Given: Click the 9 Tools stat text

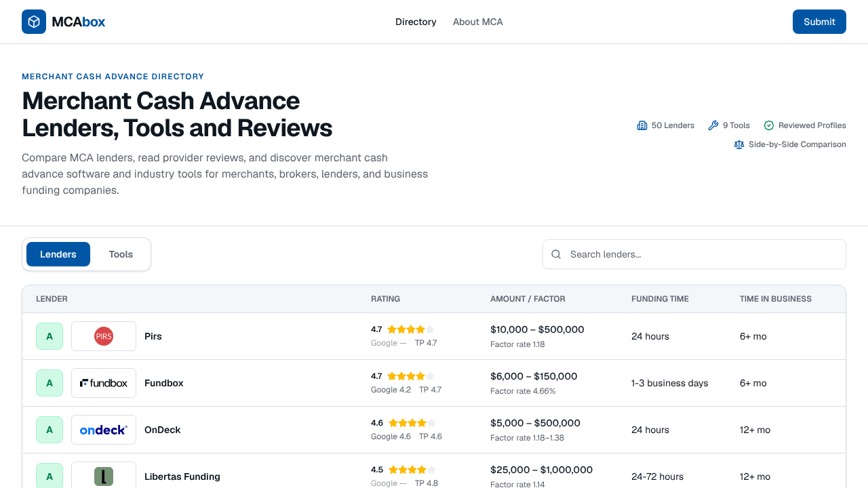Looking at the screenshot, I should coord(736,125).
